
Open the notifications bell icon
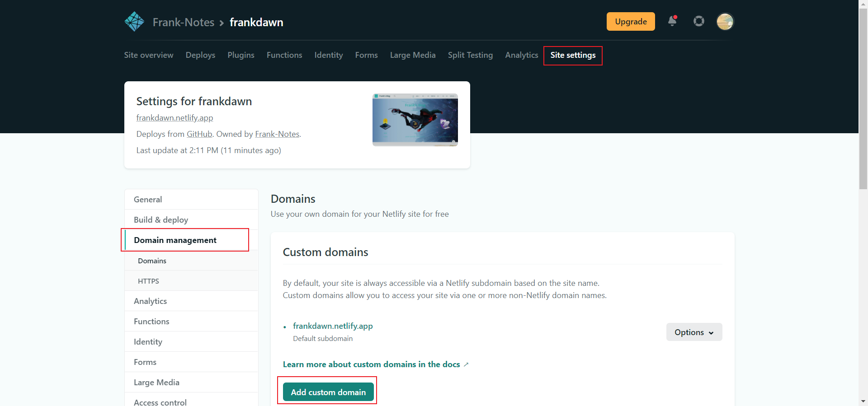tap(672, 21)
